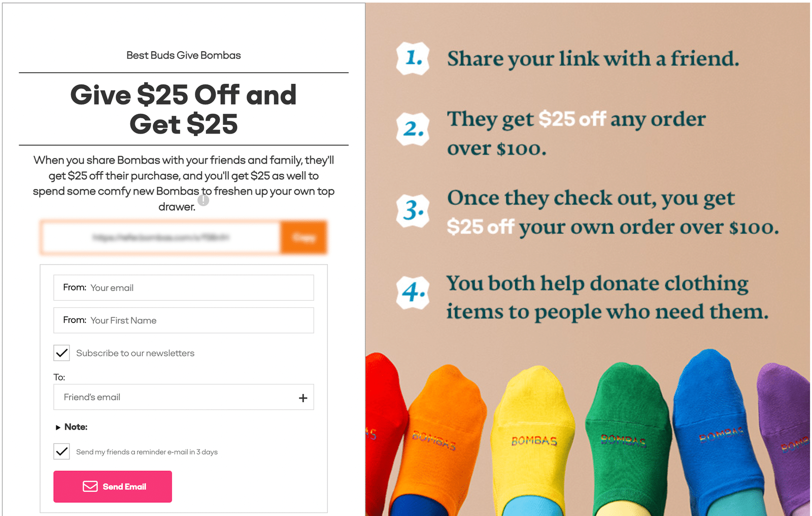Click the "2." step badge beside the $25 off text
The image size is (812, 516).
pyautogui.click(x=413, y=128)
